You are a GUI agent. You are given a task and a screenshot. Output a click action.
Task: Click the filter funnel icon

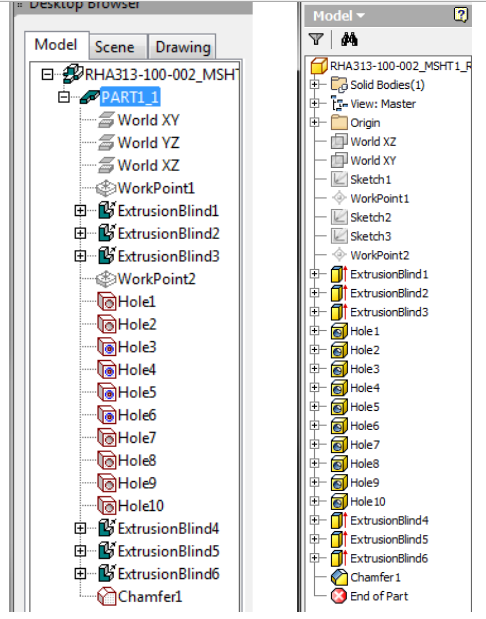[x=316, y=39]
